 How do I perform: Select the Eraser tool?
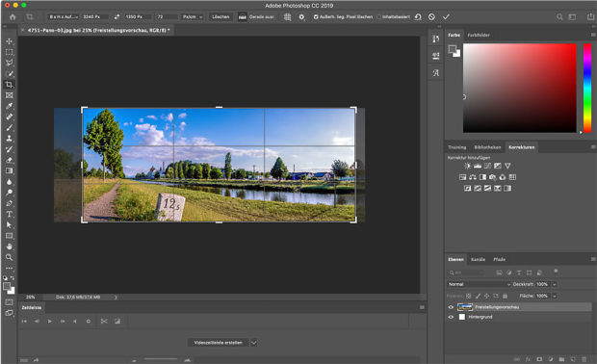point(9,160)
